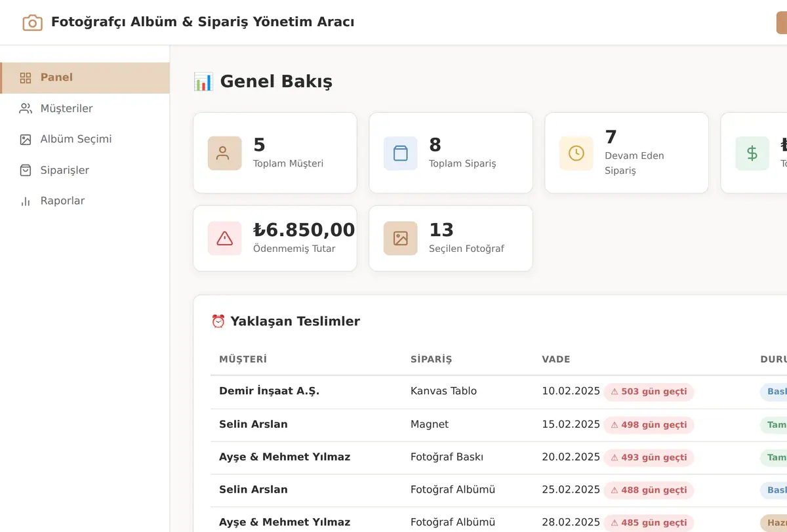
Task: Click the SİPARİŞ column header
Action: (432, 359)
